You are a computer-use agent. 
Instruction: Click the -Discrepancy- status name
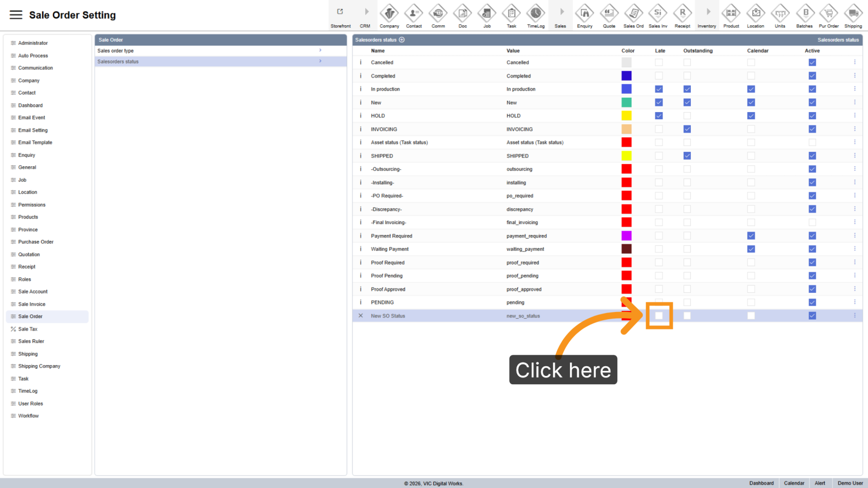point(386,209)
